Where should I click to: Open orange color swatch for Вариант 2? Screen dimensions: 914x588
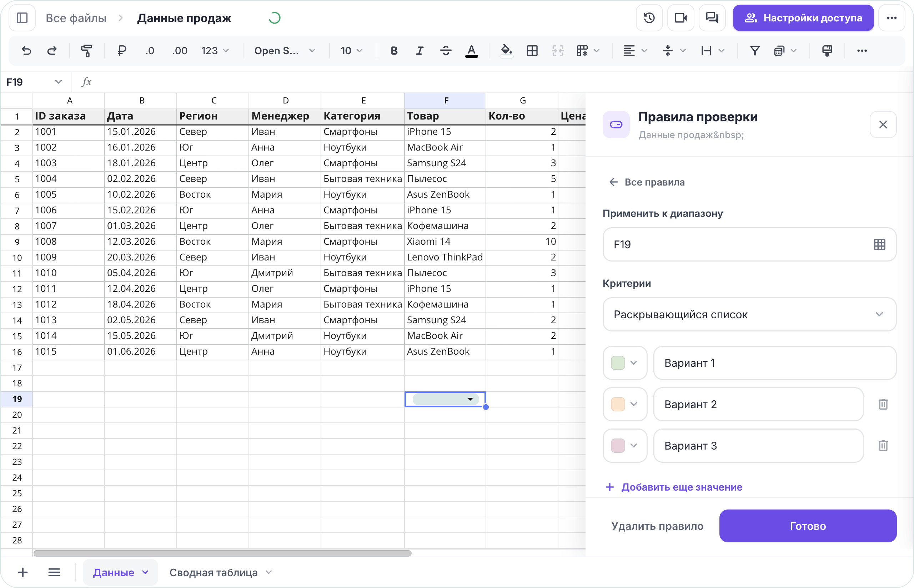click(x=625, y=404)
